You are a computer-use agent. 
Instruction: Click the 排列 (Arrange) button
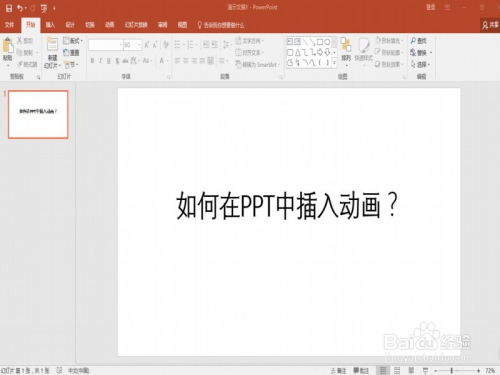point(346,51)
